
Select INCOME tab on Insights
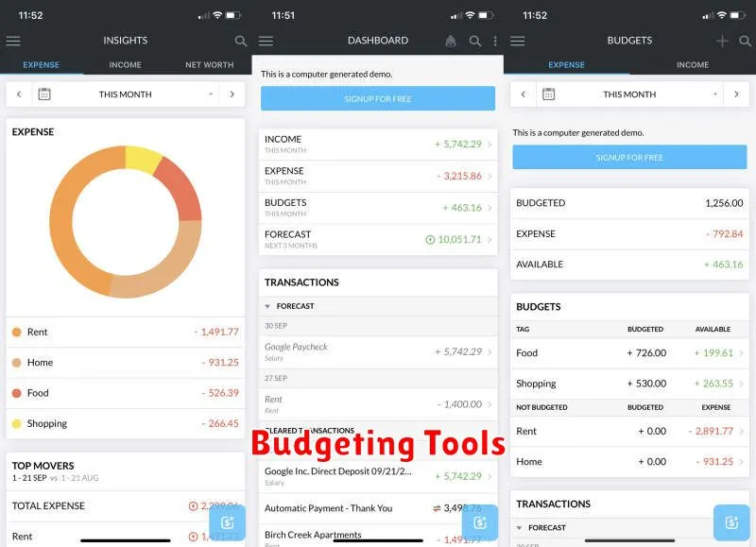[126, 64]
